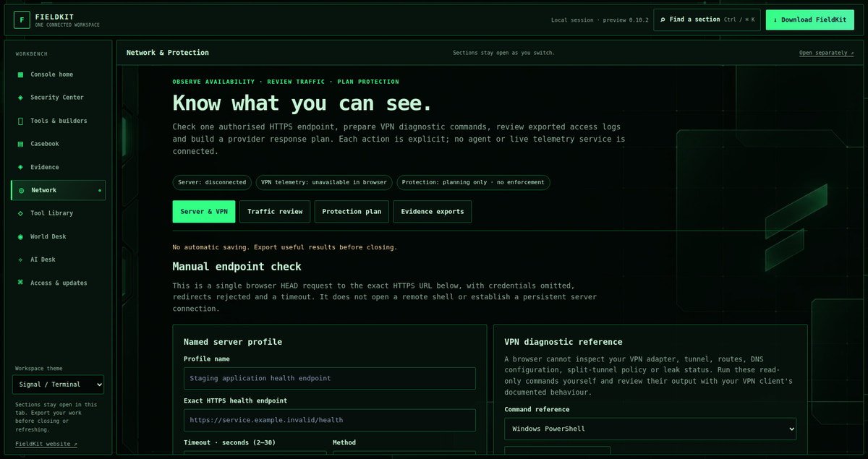This screenshot has height=459, width=868.
Task: Click the "Local session · preview 0.10.2" text
Action: pos(599,20)
